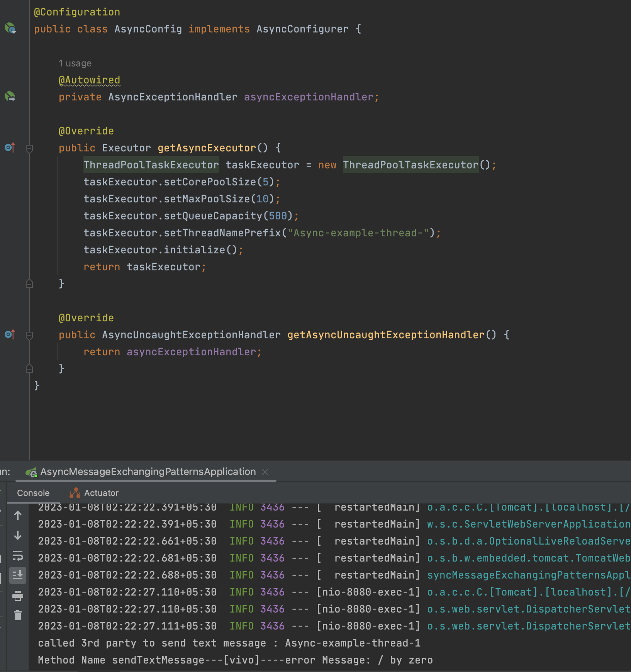Switch to the Console tab
The image size is (631, 672).
pos(33,493)
